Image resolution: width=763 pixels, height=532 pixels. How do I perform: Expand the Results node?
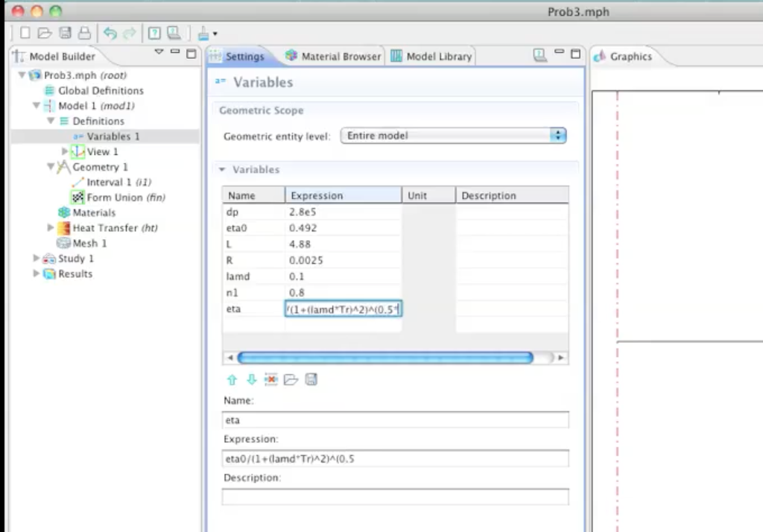click(x=37, y=273)
